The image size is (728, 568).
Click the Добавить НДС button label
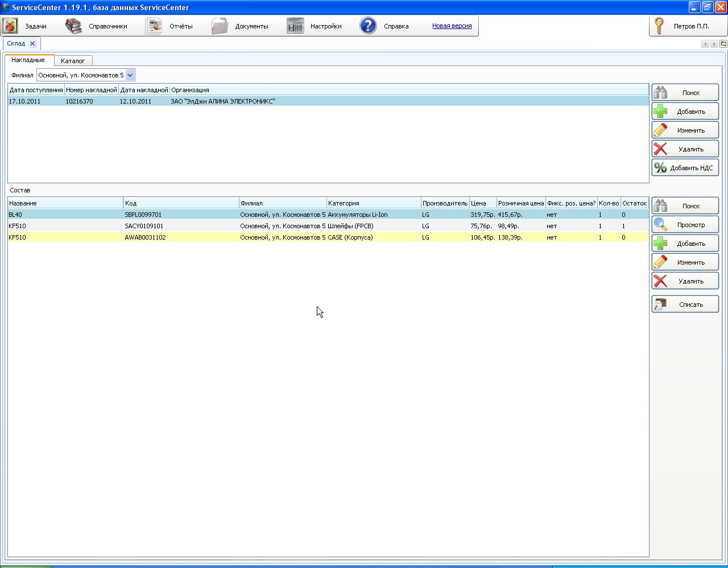[692, 168]
